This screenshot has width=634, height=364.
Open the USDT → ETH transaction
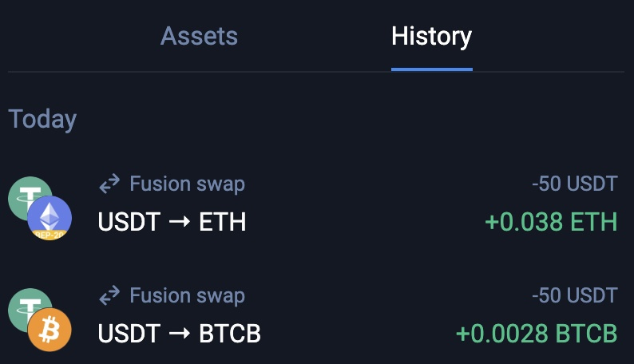[172, 221]
